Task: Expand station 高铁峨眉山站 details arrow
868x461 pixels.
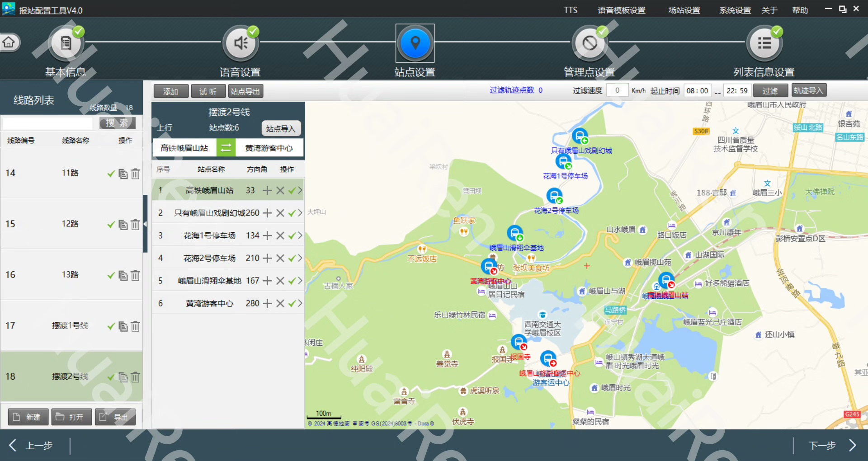Action: coord(300,190)
